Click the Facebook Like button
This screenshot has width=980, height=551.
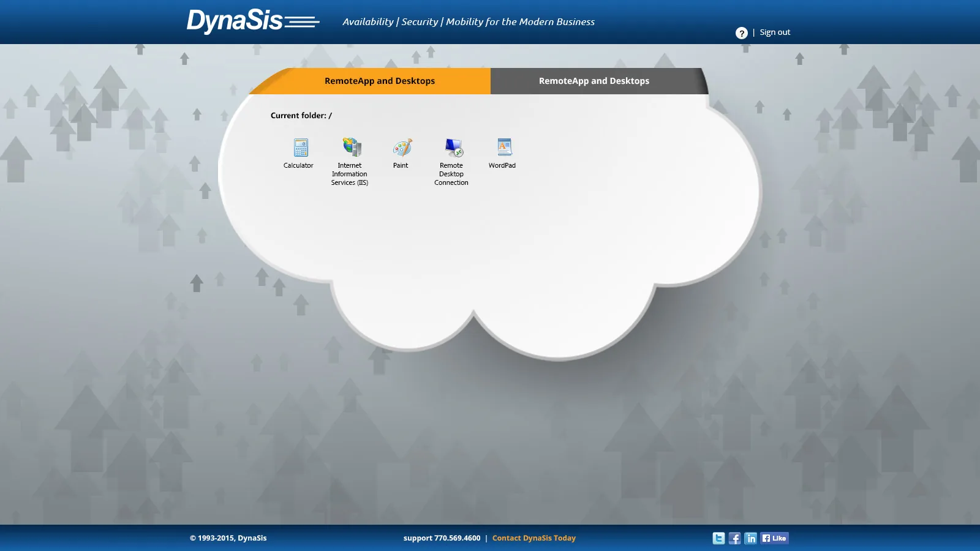(774, 538)
